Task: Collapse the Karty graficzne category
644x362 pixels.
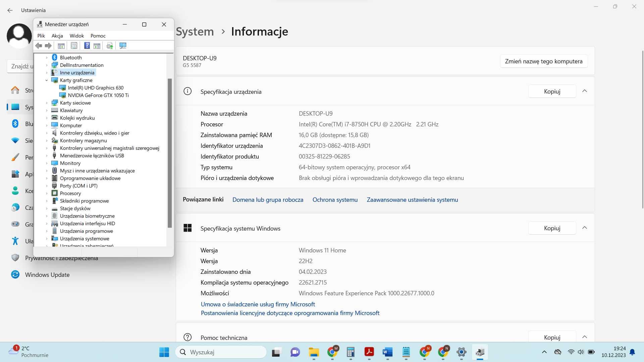Action: click(x=47, y=80)
